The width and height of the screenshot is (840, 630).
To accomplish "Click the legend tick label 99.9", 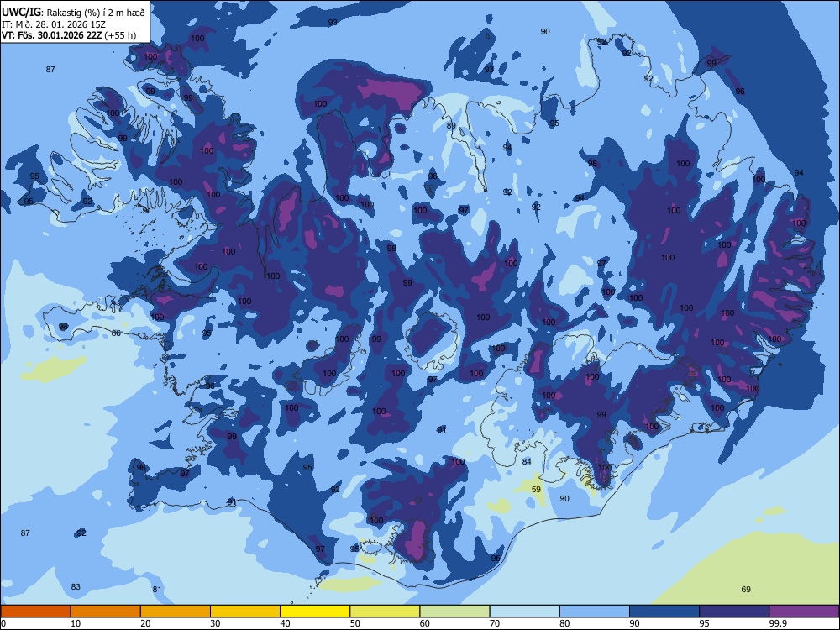I will (x=778, y=623).
